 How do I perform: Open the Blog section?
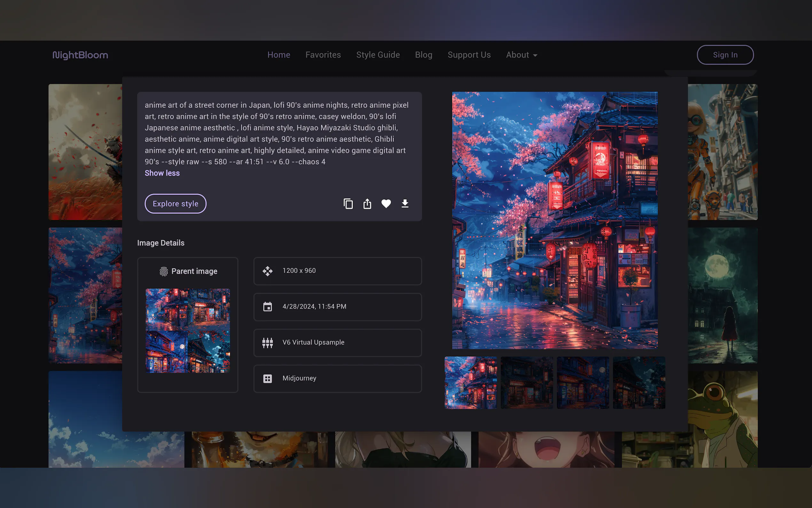coord(423,55)
